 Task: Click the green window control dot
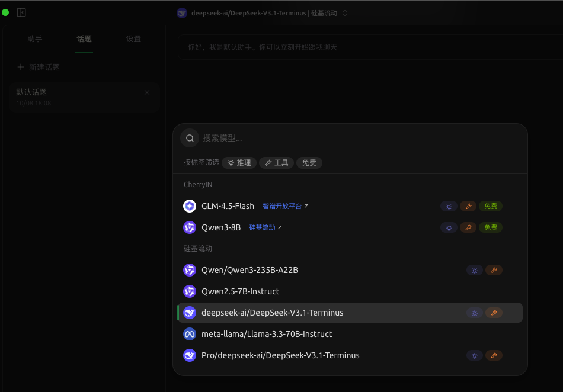pos(5,12)
